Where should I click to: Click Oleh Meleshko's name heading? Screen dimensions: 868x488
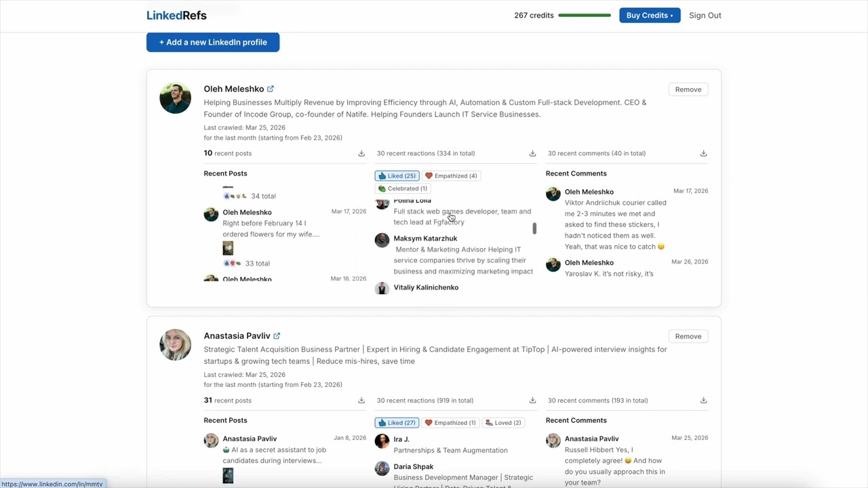(234, 89)
